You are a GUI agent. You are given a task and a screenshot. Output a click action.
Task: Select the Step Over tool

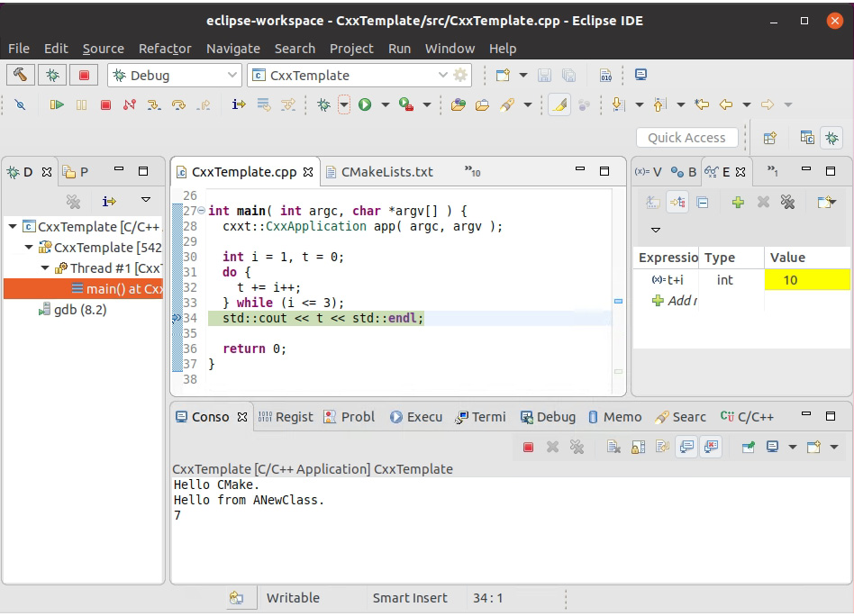177,104
